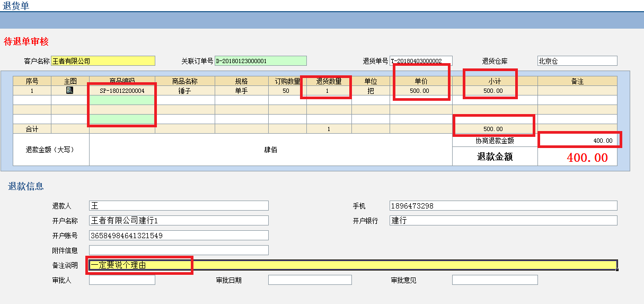
Task: Click the 退货数量 cell in row 1
Action: click(328, 91)
